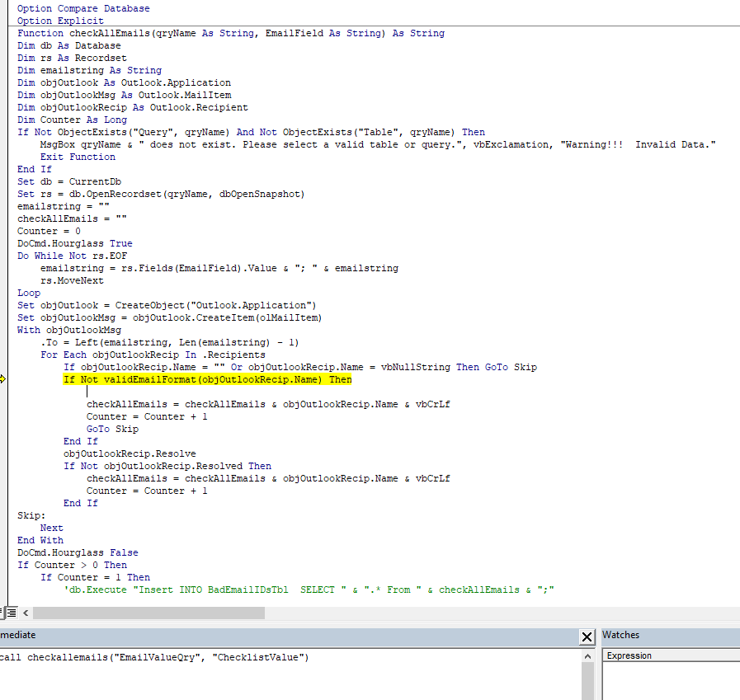Click horizontal scroll track right of thumb

click(x=495, y=613)
